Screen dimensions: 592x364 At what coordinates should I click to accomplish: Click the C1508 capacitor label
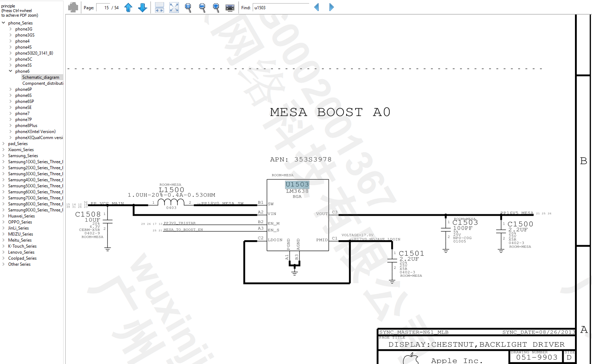tap(88, 214)
